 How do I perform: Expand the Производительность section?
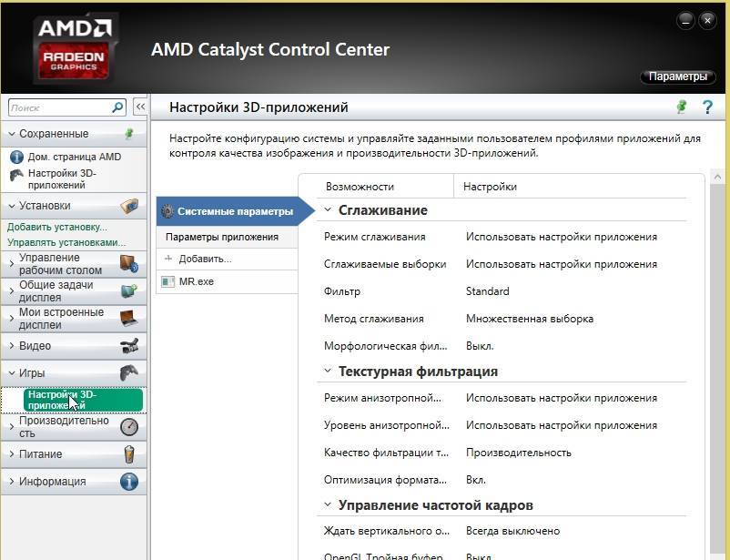(x=12, y=427)
